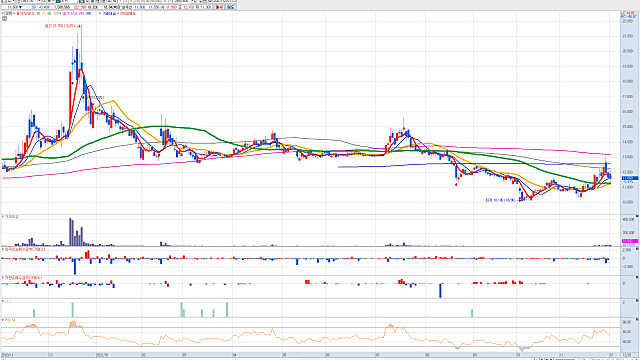
Task: Click the 2023/01 date axis label
Action: pyautogui.click(x=102, y=355)
